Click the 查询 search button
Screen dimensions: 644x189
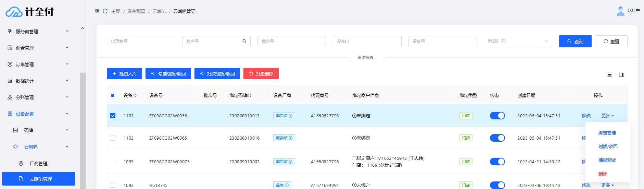(x=575, y=41)
